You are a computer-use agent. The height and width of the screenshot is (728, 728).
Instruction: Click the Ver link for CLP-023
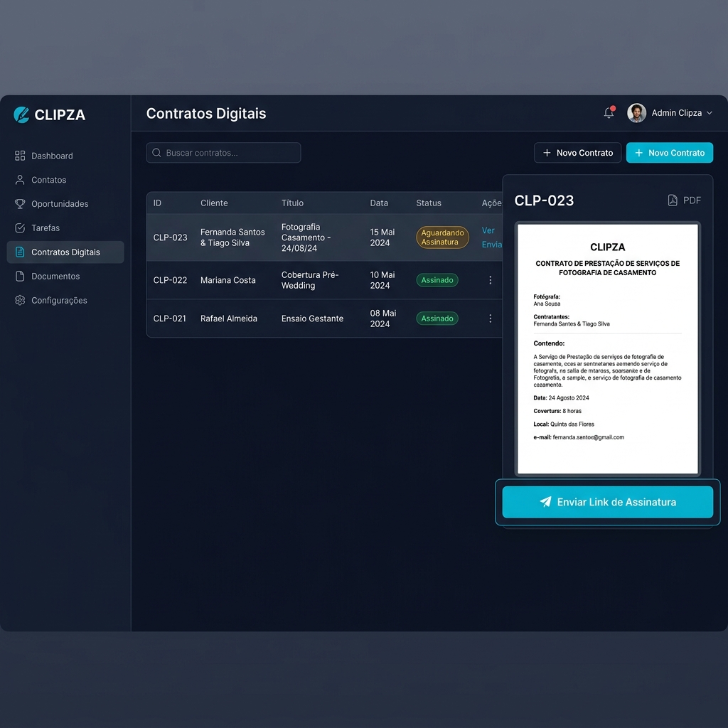tap(488, 231)
